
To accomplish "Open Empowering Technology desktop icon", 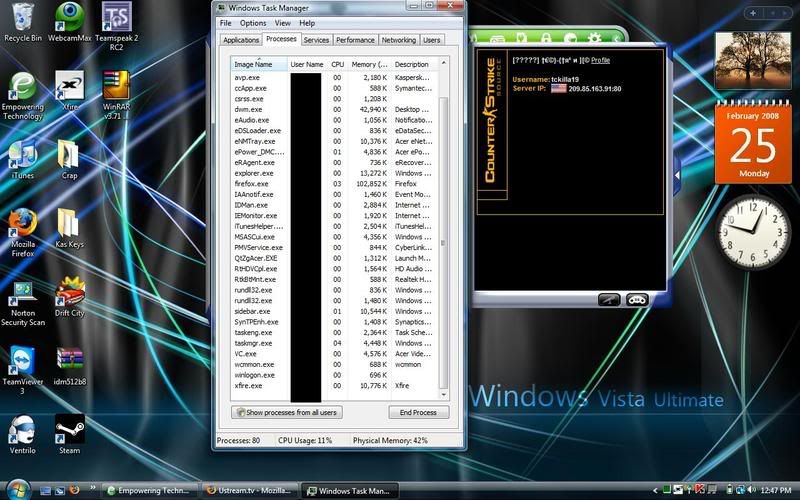I will (22, 96).
